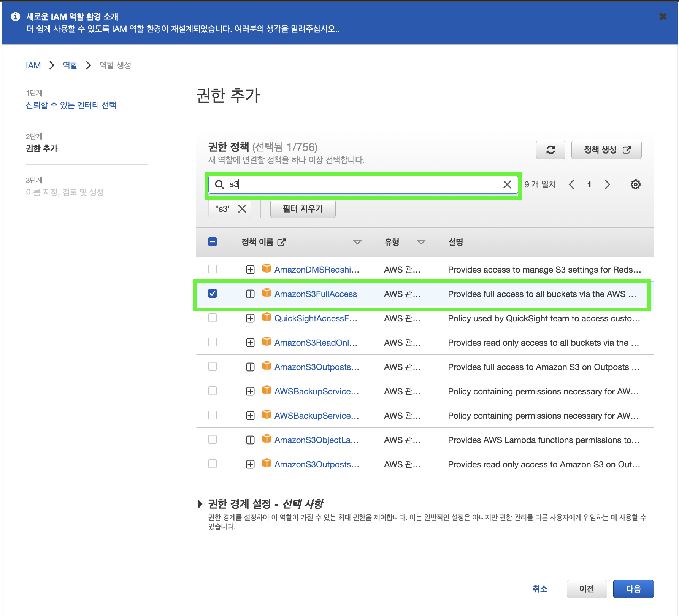Expand AmazonS3FullAccess policy details

(250, 294)
